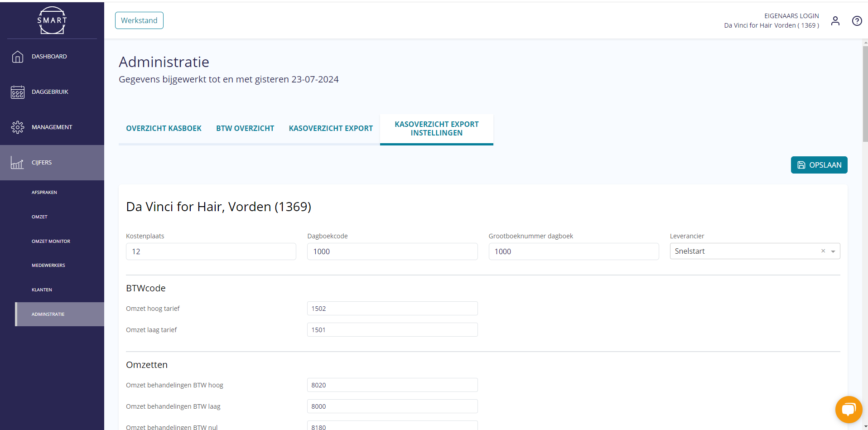This screenshot has height=430, width=868.
Task: Open the help question mark icon
Action: click(x=857, y=21)
